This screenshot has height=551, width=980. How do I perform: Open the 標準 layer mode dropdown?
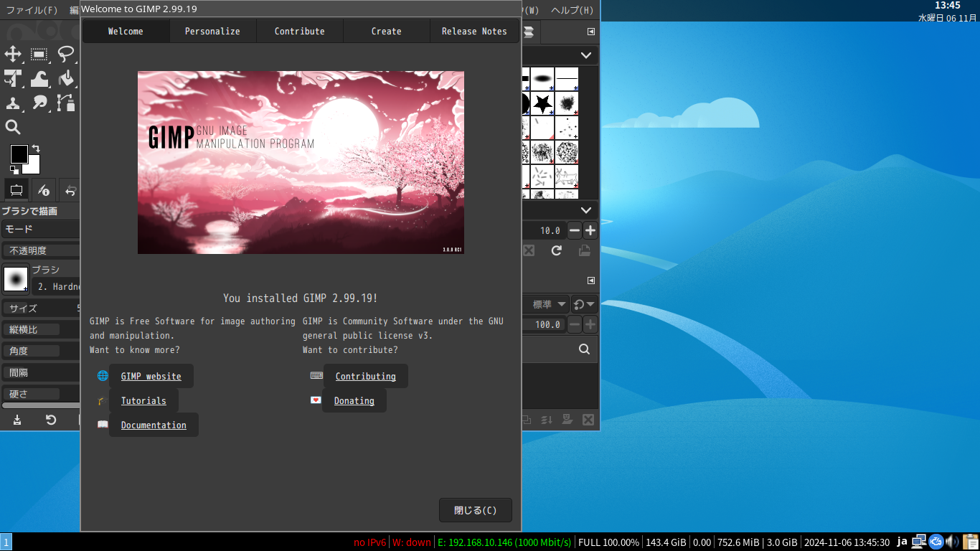[548, 304]
